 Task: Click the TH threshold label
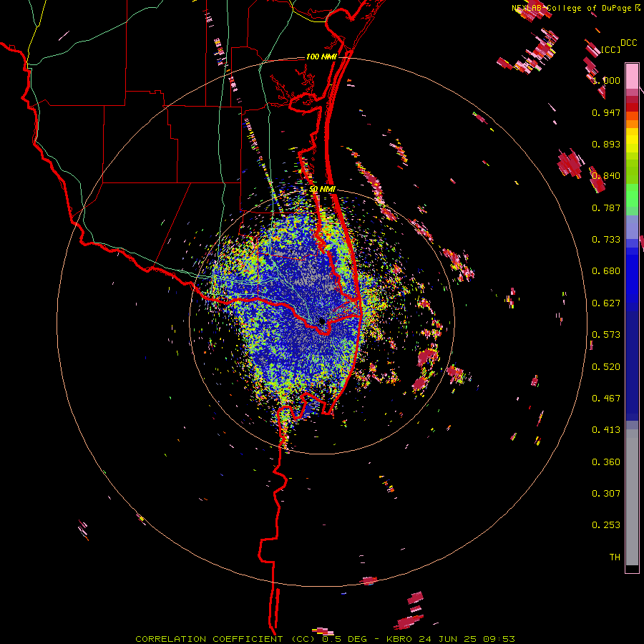click(x=615, y=557)
